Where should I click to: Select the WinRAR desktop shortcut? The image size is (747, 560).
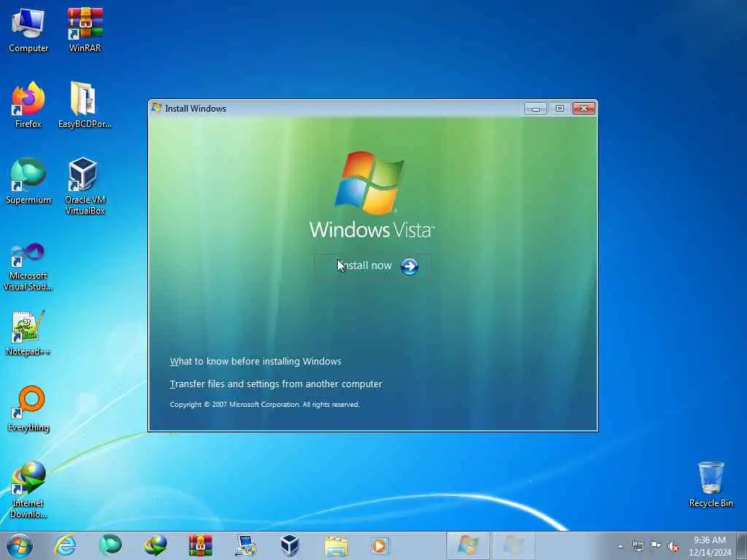point(85,30)
